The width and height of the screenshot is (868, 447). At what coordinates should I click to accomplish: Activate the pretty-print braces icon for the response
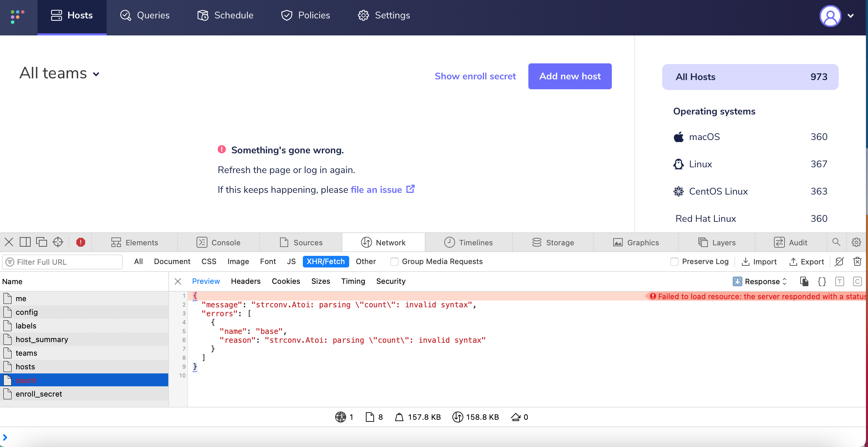point(822,281)
